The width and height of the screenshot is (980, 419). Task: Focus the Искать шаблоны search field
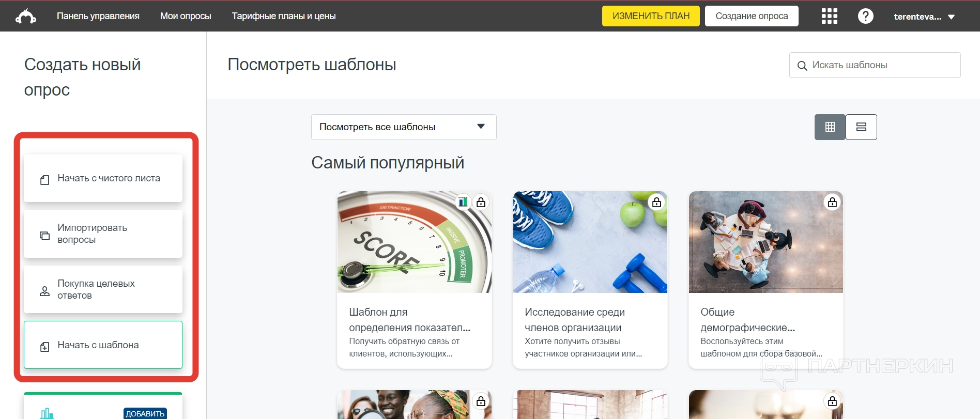[875, 65]
